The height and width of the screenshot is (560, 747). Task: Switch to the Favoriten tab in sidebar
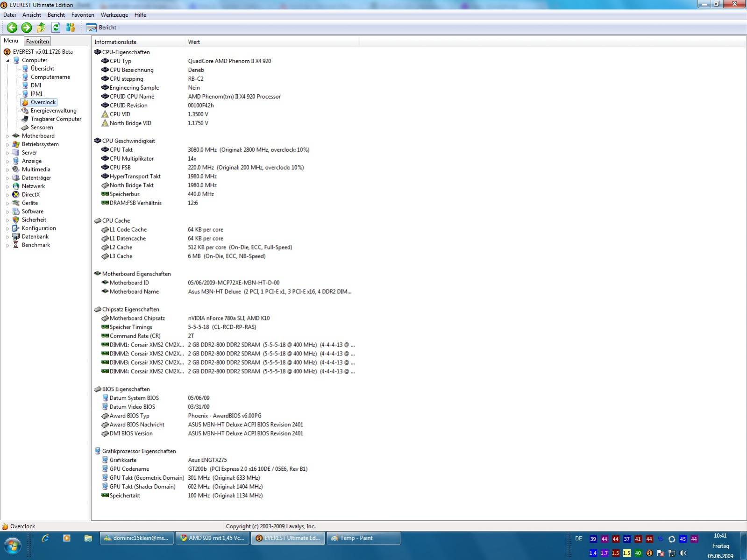[x=37, y=42]
